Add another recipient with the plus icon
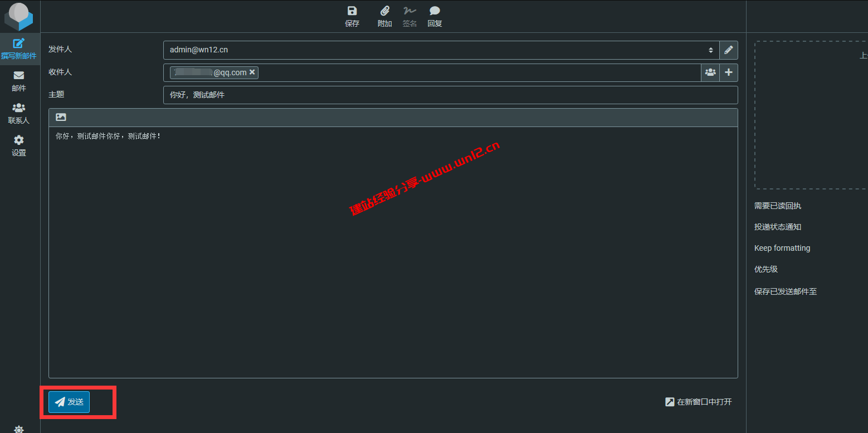This screenshot has height=433, width=868. click(729, 72)
